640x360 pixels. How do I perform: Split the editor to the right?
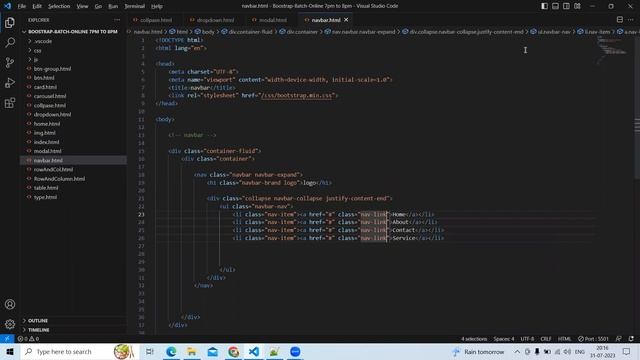[620, 20]
